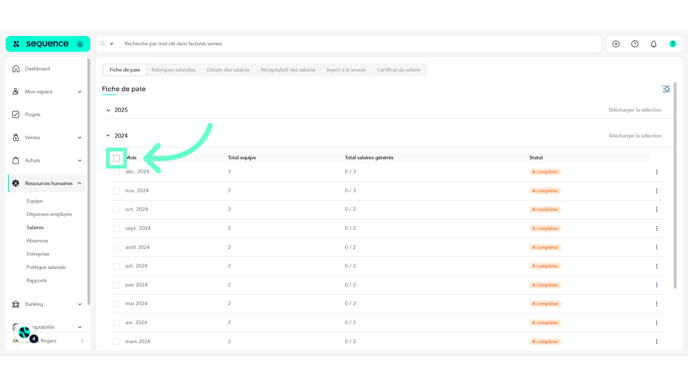Click the Mon espace person icon
Image resolution: width=688 pixels, height=387 pixels.
[16, 92]
